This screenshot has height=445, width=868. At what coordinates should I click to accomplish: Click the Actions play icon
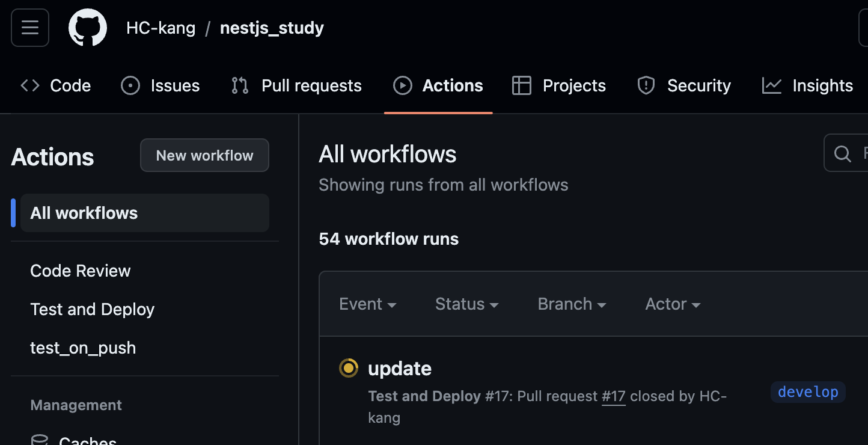coord(403,86)
